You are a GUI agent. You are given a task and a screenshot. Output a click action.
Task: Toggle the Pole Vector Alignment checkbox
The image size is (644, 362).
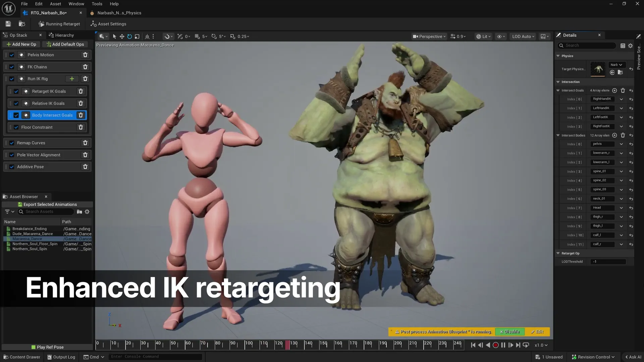pyautogui.click(x=12, y=155)
